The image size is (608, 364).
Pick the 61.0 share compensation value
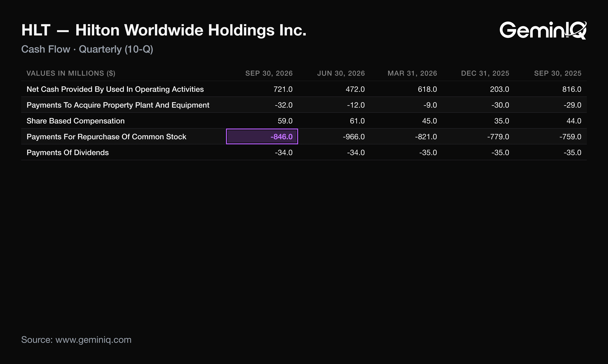[357, 121]
